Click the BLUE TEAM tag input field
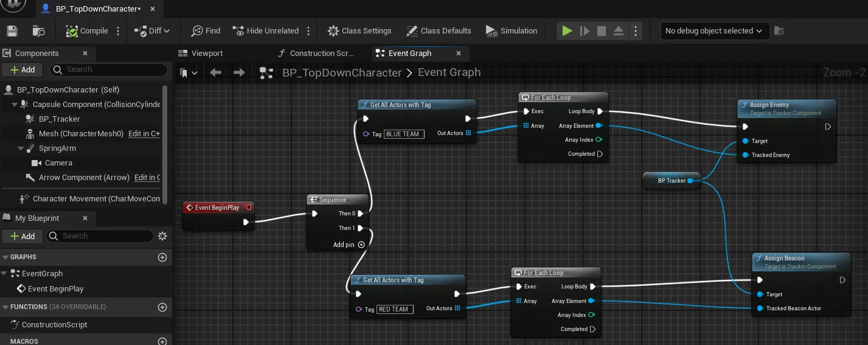868x345 pixels. coord(404,134)
